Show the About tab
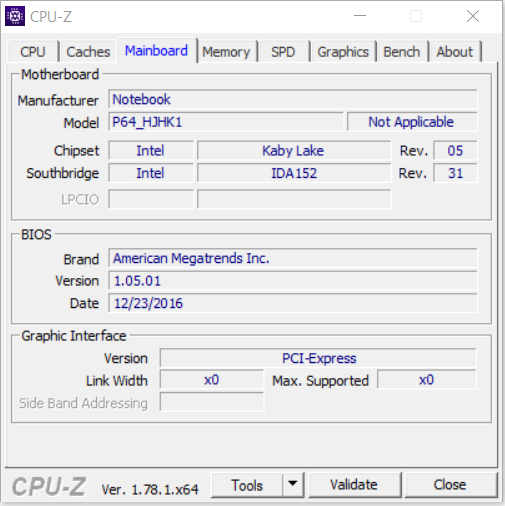 455,52
